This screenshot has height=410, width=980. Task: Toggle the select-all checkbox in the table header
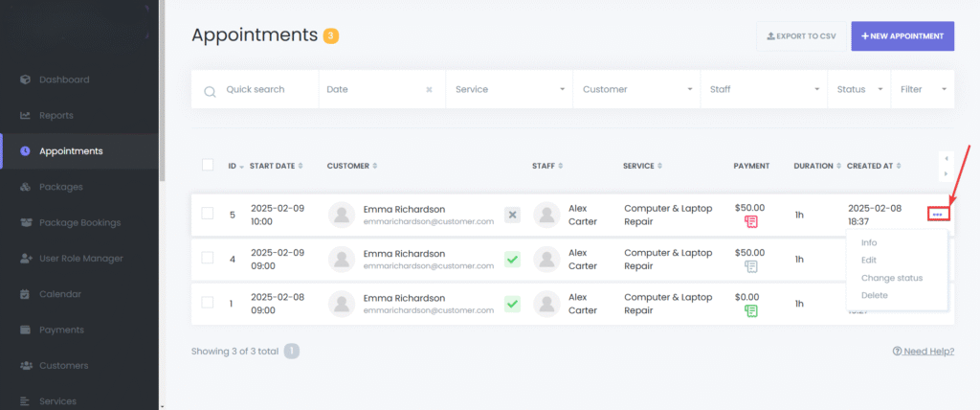pyautogui.click(x=208, y=165)
